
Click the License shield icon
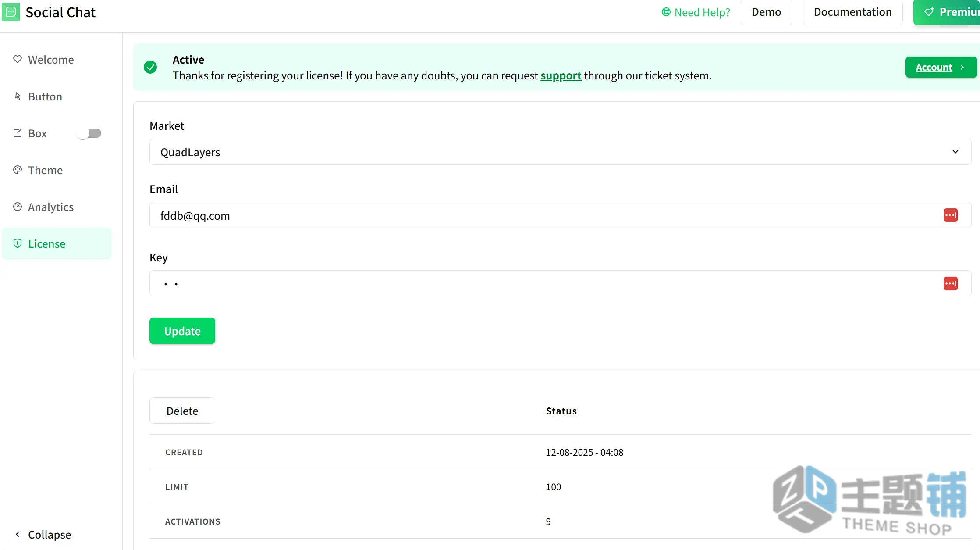click(x=18, y=243)
